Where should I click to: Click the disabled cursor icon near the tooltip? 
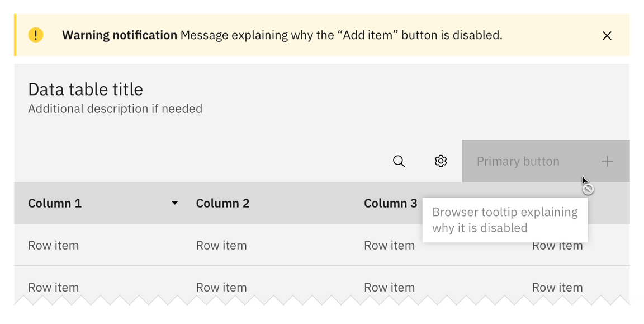click(588, 189)
